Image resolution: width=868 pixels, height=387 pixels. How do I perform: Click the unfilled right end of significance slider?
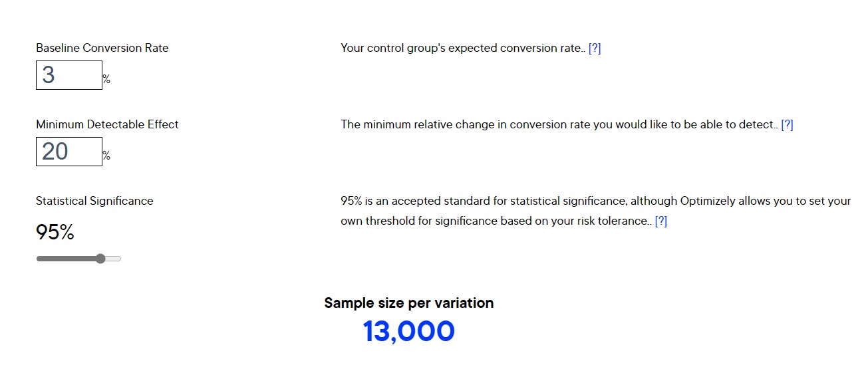(x=114, y=259)
